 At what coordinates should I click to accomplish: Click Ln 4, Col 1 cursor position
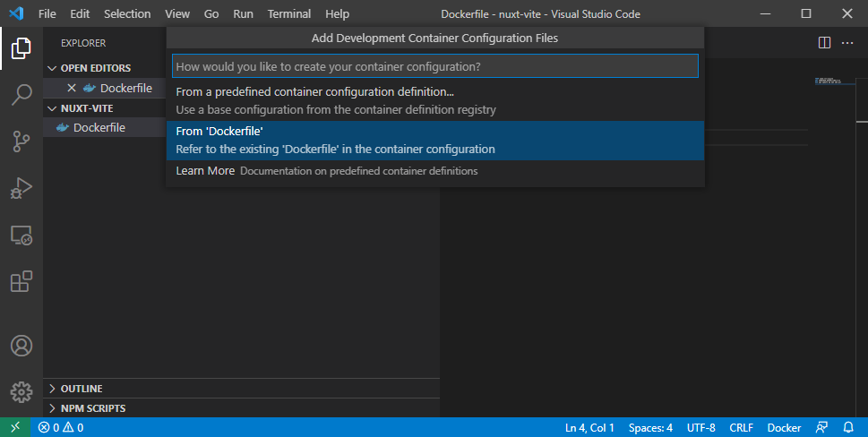click(x=589, y=427)
